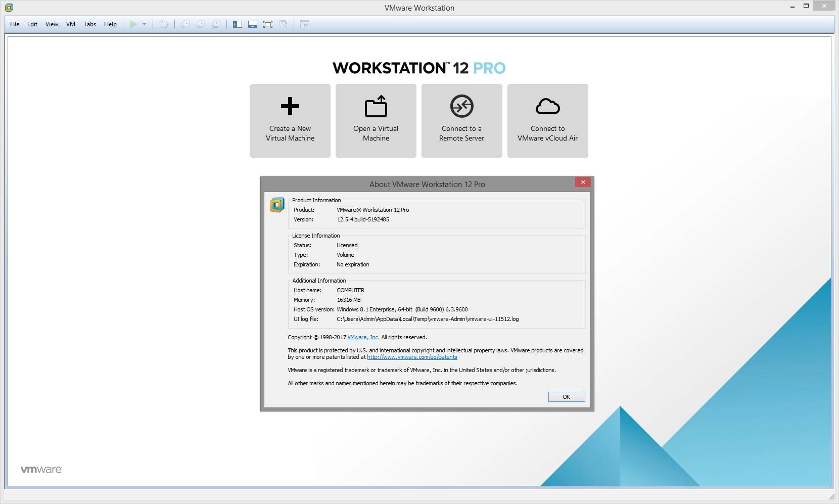The height and width of the screenshot is (504, 839).
Task: Click the console view toolbar icon
Action: (x=305, y=24)
